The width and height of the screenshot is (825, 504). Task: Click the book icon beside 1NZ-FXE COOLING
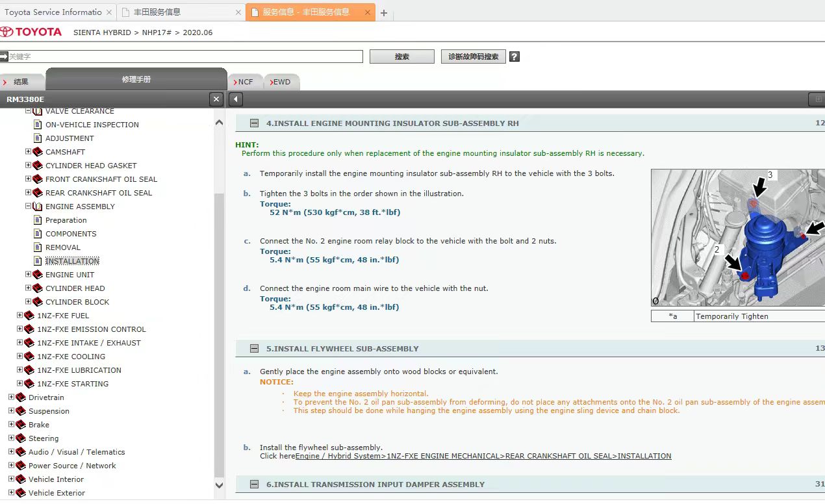click(29, 357)
